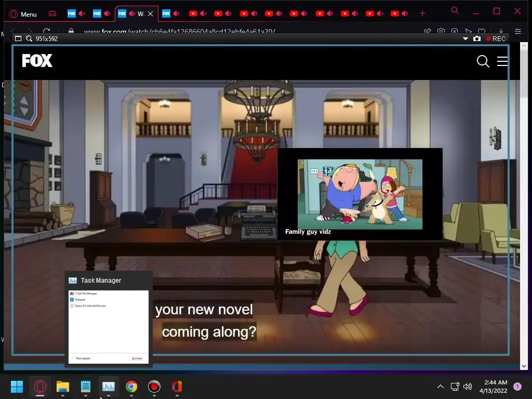532x399 pixels.
Task: Close the active Fox tab
Action: (151, 14)
